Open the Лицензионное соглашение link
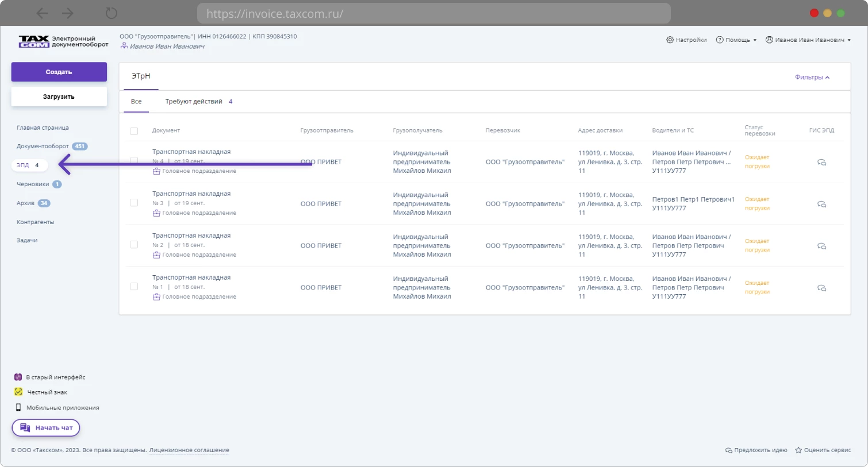This screenshot has width=868, height=467. [189, 450]
